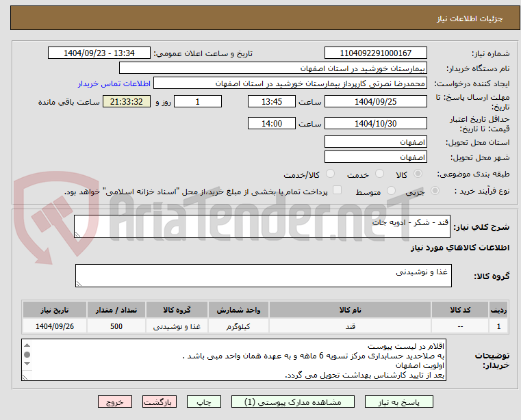The image size is (521, 420).
Task: Click the خروج exit button
Action: click(x=114, y=402)
